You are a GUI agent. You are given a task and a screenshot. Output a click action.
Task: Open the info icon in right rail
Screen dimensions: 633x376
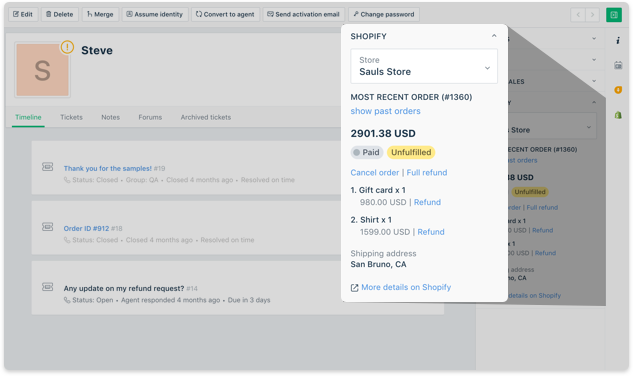pyautogui.click(x=618, y=40)
